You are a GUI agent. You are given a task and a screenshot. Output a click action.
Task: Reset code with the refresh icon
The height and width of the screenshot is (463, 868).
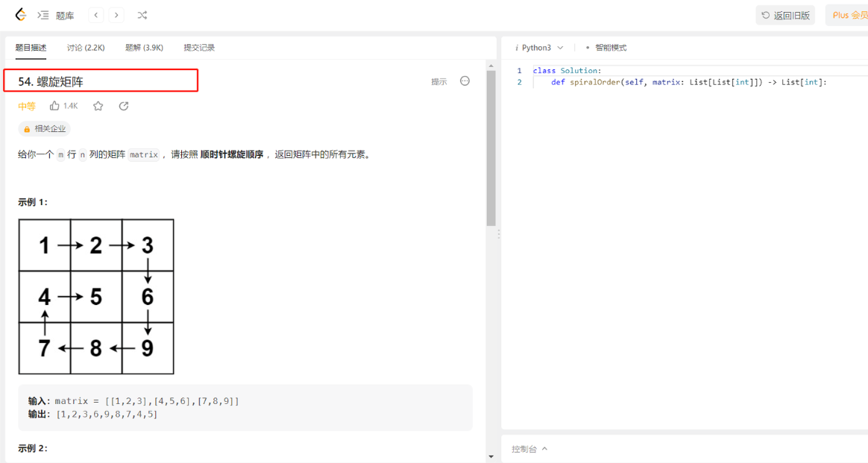click(123, 106)
